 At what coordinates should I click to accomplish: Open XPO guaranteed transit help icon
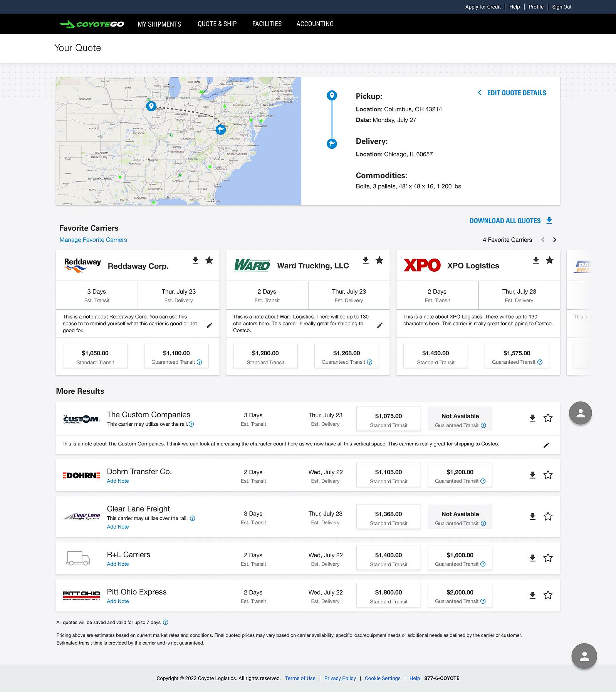pos(540,362)
